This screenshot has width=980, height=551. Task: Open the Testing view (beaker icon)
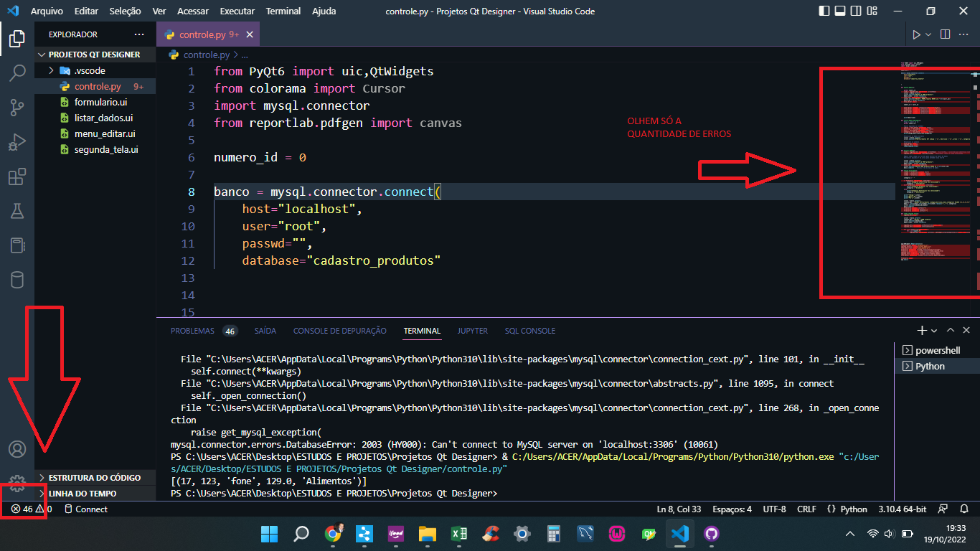pos(17,211)
